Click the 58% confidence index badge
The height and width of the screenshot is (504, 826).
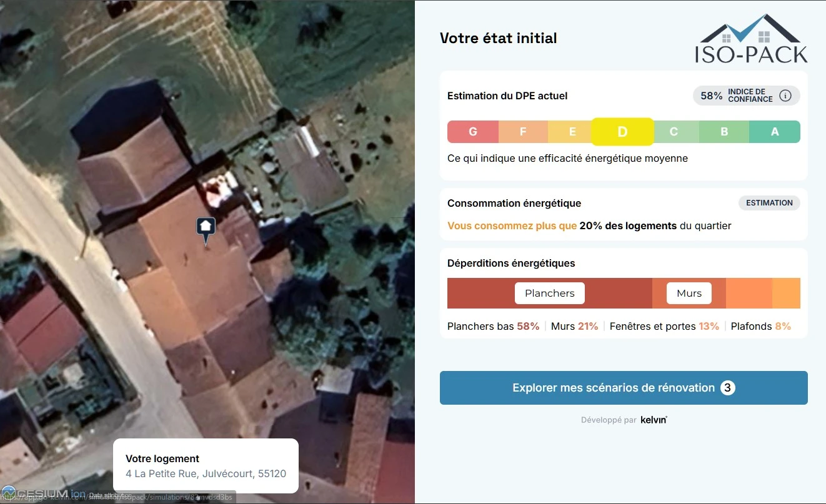(x=712, y=96)
